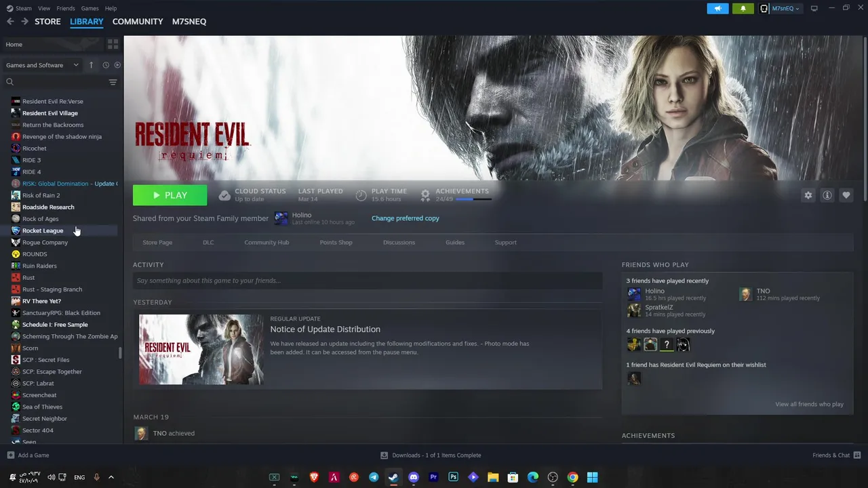
Task: Open Discord from the taskbar
Action: (x=414, y=477)
